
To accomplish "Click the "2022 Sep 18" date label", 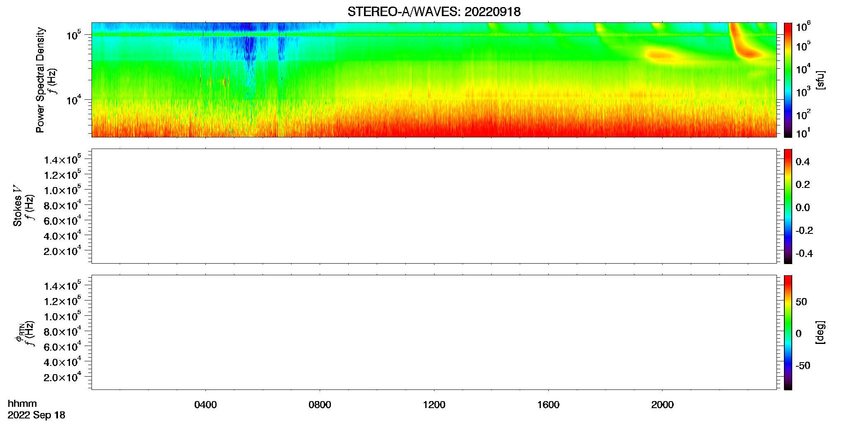I will point(36,415).
